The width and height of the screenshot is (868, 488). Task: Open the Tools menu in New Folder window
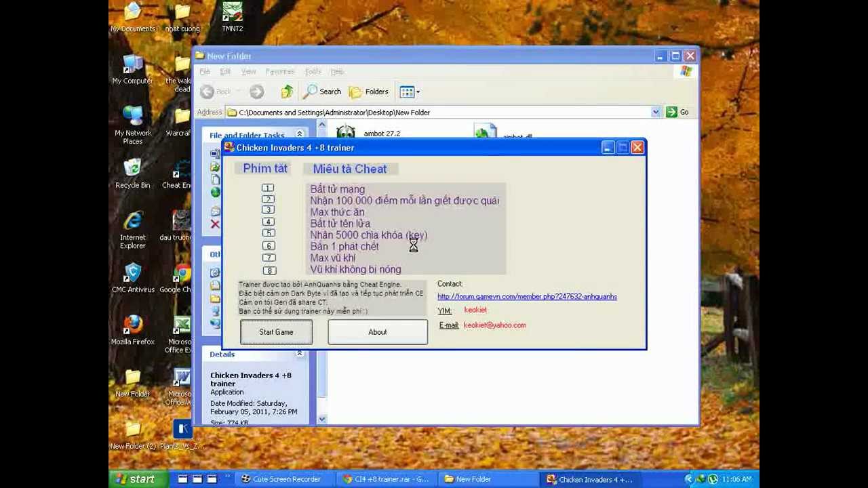[x=313, y=71]
